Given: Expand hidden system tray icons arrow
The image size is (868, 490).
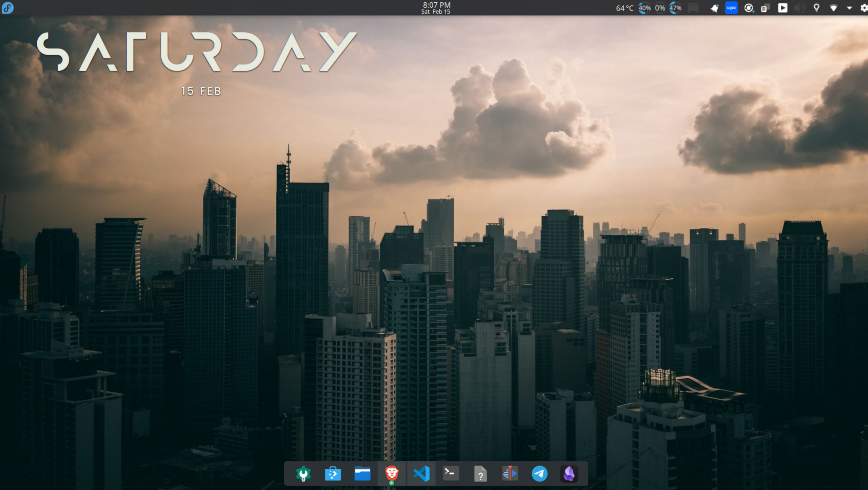Looking at the screenshot, I should click(849, 8).
